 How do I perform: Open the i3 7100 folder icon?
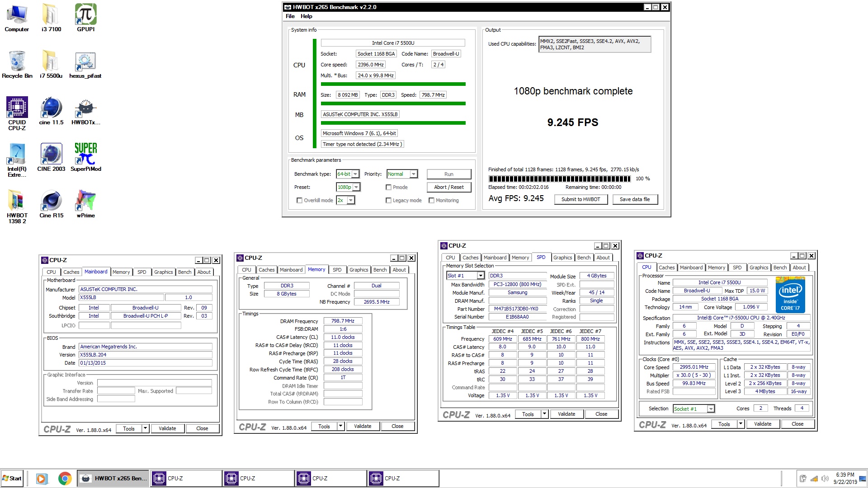pyautogui.click(x=51, y=18)
